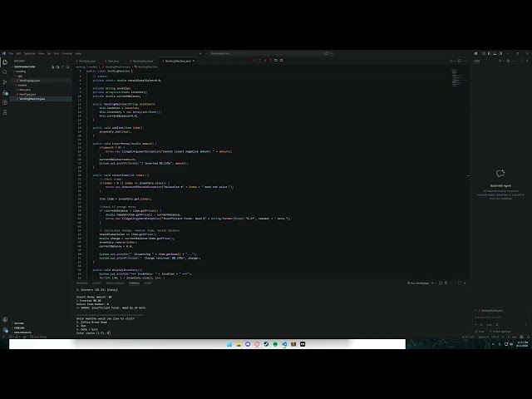Click the chat input field in Agent panel
The image size is (532, 399).
[500, 318]
